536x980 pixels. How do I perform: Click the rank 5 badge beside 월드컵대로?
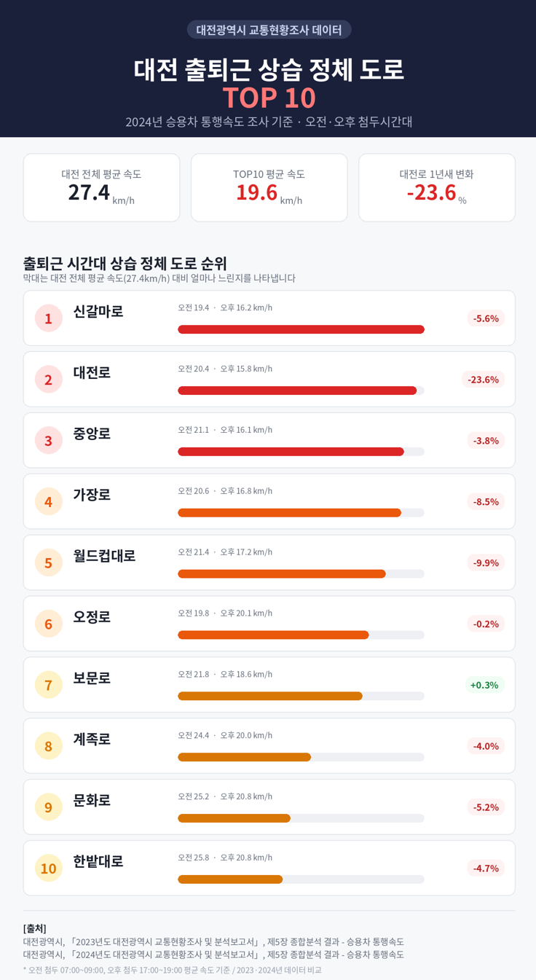(x=49, y=563)
